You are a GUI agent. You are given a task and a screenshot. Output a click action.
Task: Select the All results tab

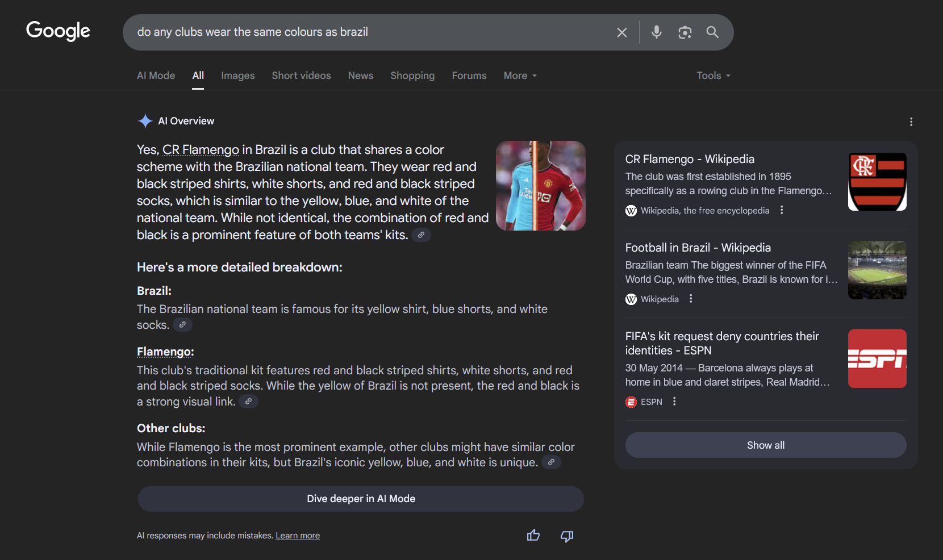(198, 76)
